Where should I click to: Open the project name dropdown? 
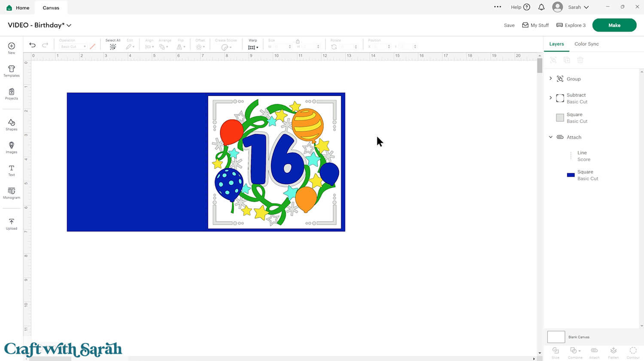[x=69, y=25]
